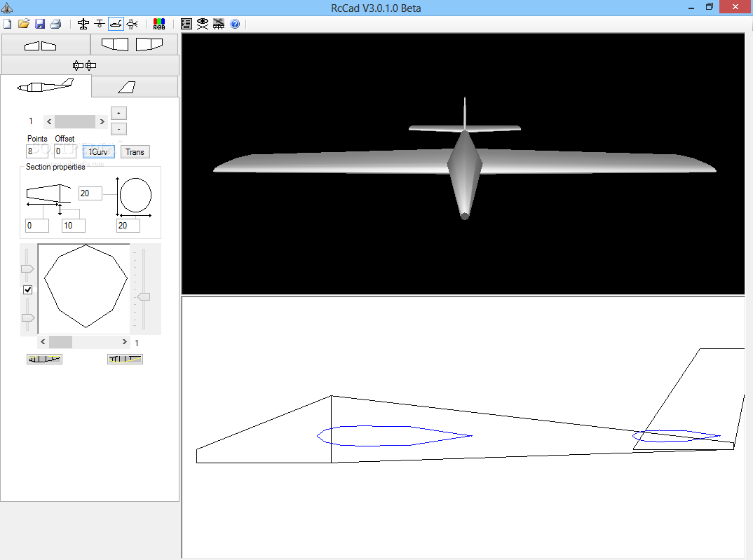The width and height of the screenshot is (753, 560).
Task: Create a new blank model file
Action: pos(7,24)
